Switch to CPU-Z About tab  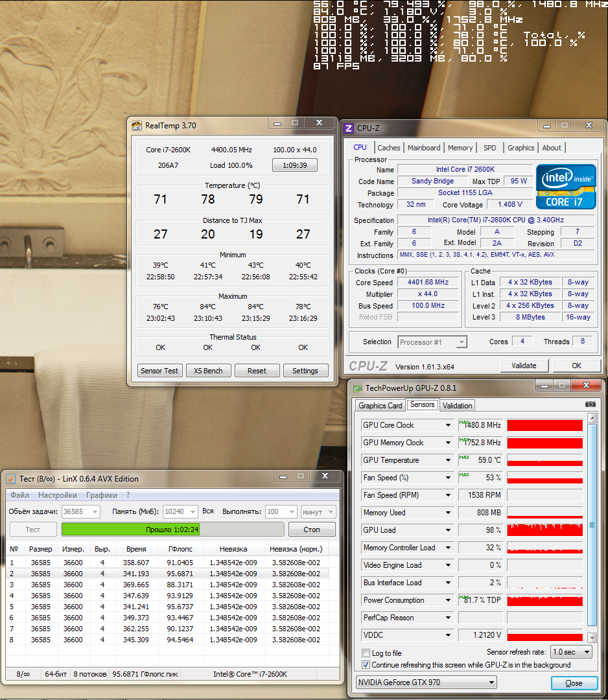(552, 148)
